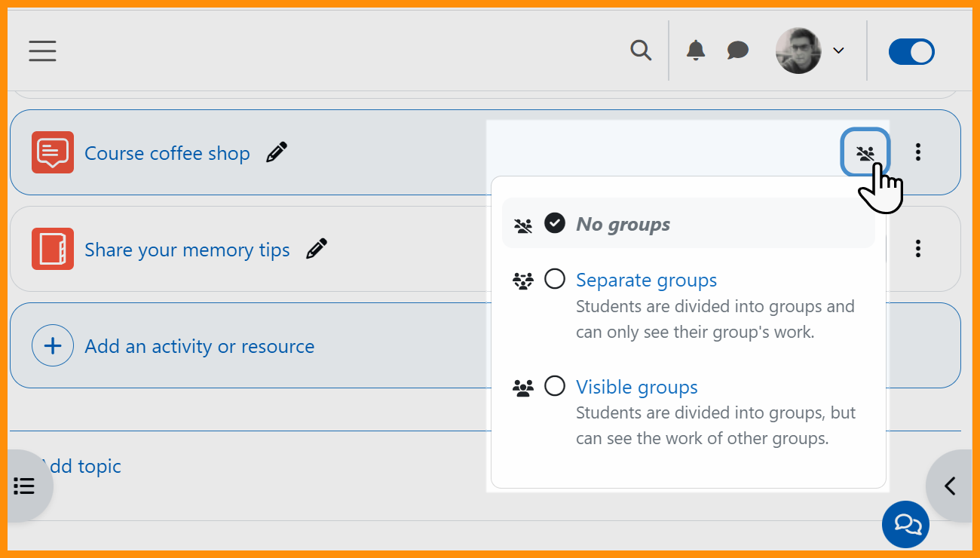980x558 pixels.
Task: Open three-dot menu for Share your memory tips
Action: [x=917, y=249]
